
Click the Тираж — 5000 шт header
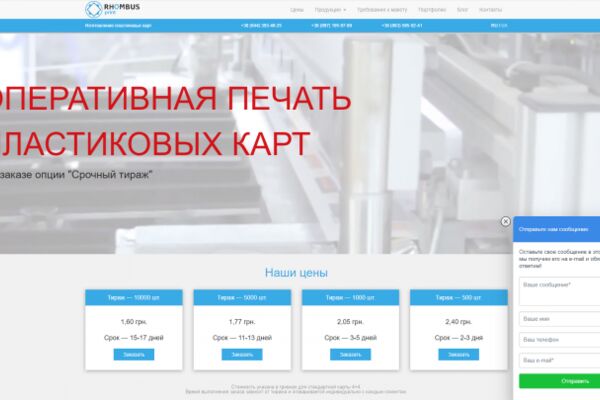coord(242,297)
